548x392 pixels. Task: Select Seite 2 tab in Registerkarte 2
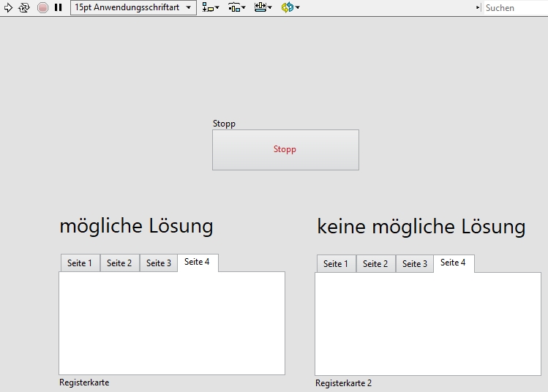tap(375, 264)
